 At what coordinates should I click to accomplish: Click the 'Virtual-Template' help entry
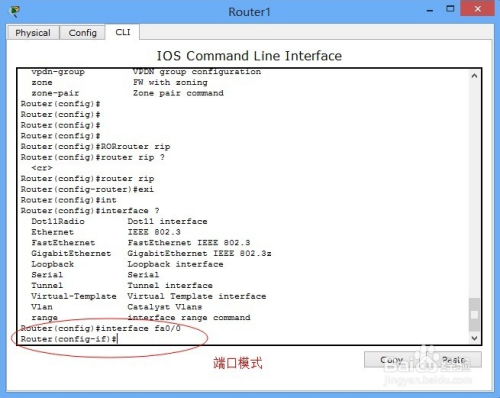pos(74,296)
